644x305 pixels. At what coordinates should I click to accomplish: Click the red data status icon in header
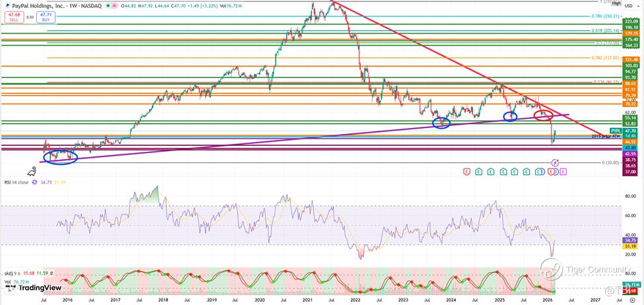114,6
